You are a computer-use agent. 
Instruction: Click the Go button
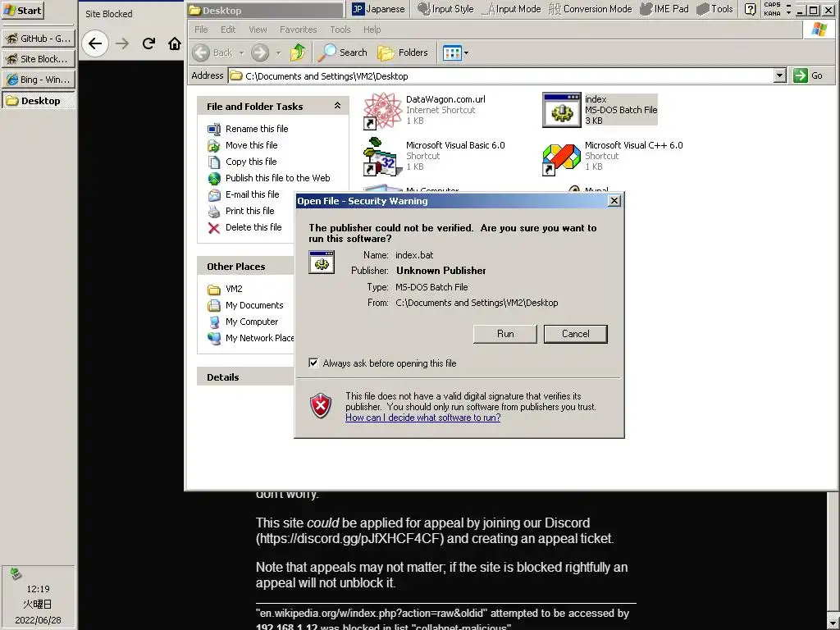point(809,75)
